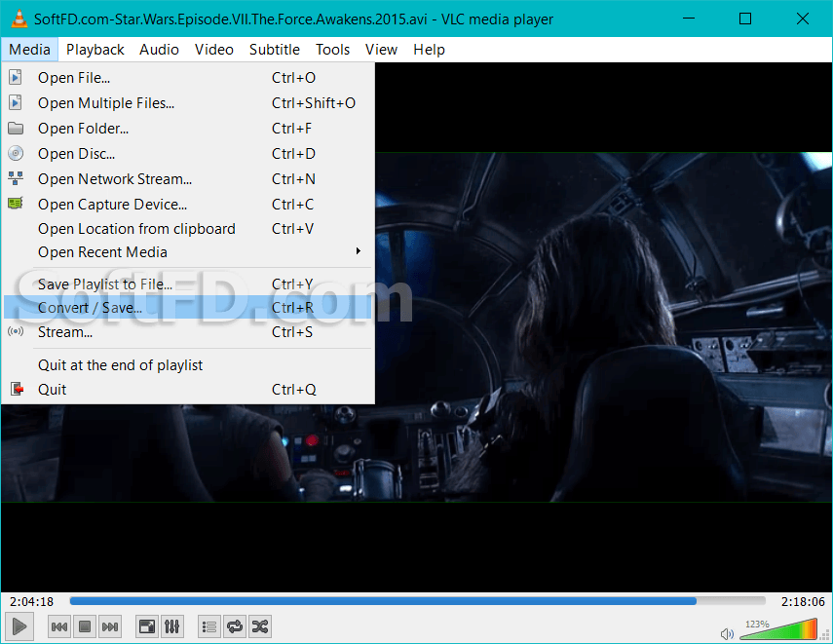
Task: Open the Subtitle menu
Action: coord(275,50)
